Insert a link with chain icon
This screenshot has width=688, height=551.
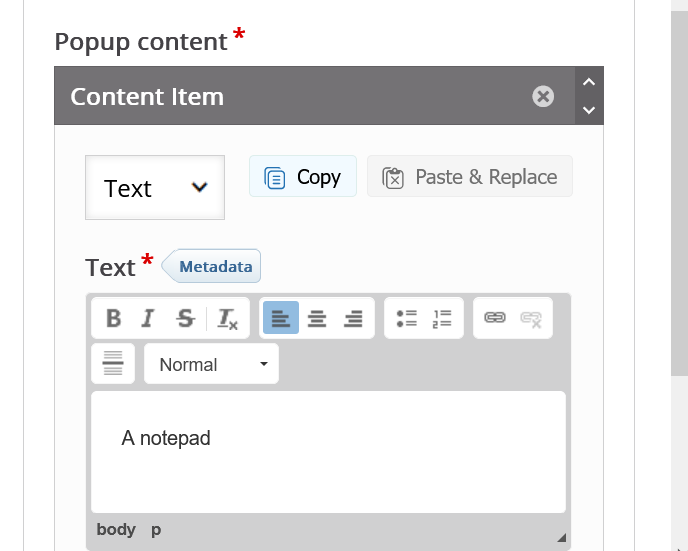click(x=495, y=318)
